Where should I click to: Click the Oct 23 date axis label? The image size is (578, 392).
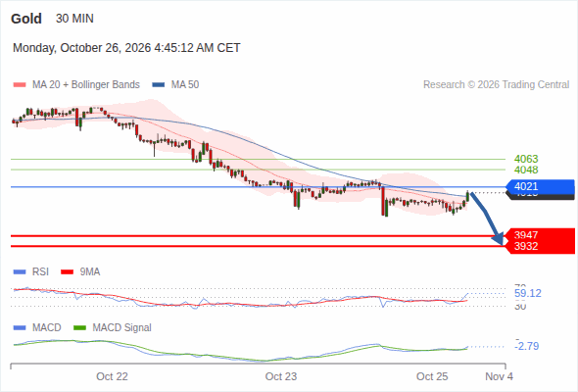point(281,376)
